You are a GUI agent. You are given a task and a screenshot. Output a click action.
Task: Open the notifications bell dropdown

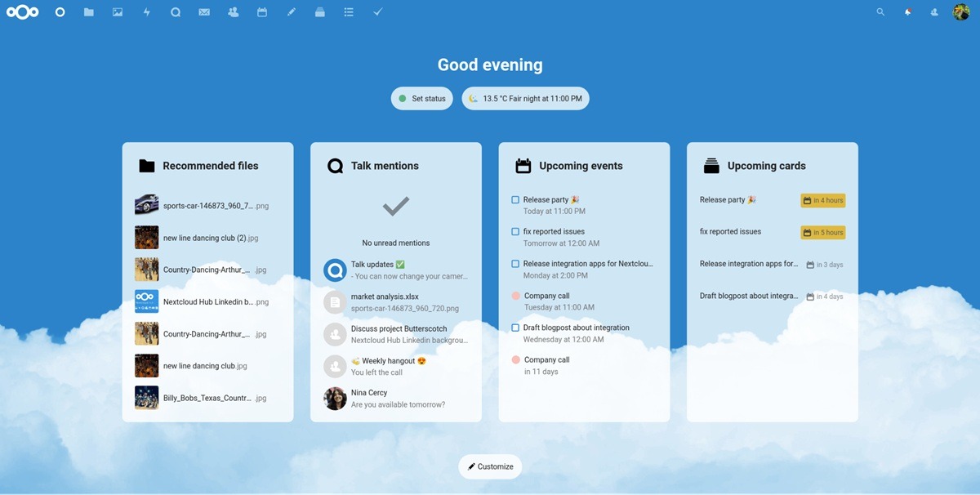point(907,12)
